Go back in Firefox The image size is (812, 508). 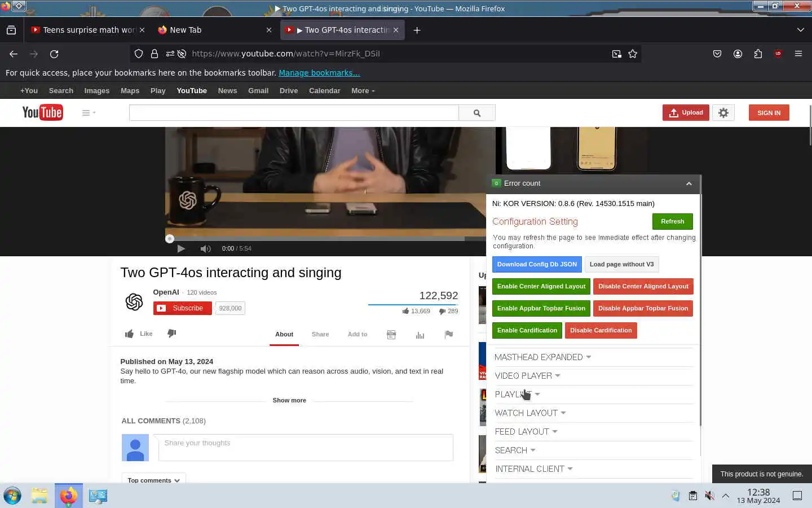[14, 54]
